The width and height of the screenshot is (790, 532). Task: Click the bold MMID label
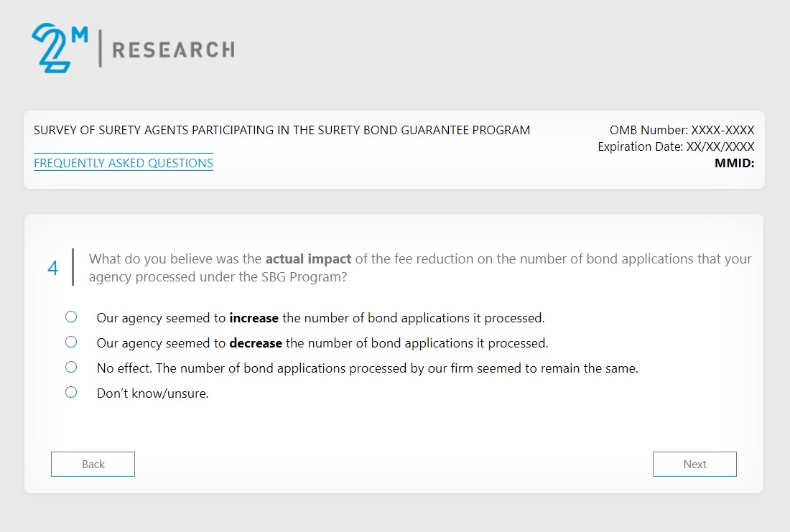[x=734, y=163]
